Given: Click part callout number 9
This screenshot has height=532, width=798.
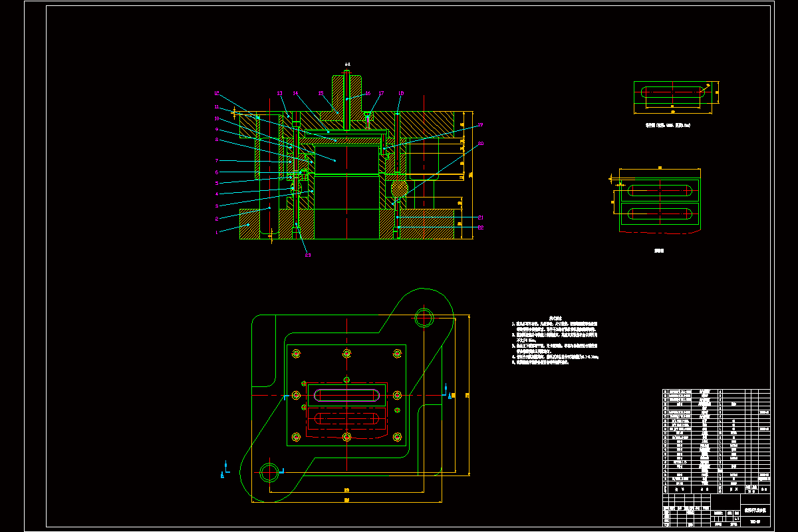Looking at the screenshot, I should pos(217,129).
